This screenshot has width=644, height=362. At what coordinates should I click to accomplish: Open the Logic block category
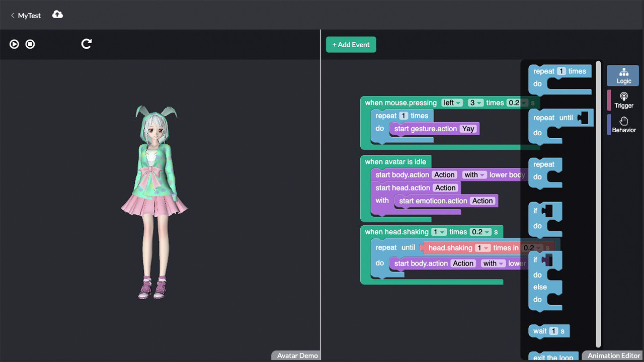coord(623,75)
